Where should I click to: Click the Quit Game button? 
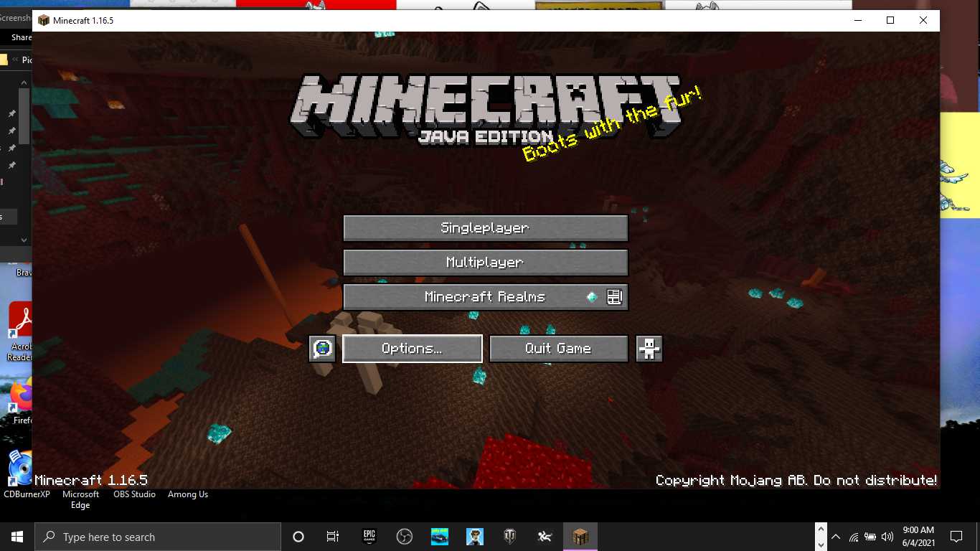(559, 349)
